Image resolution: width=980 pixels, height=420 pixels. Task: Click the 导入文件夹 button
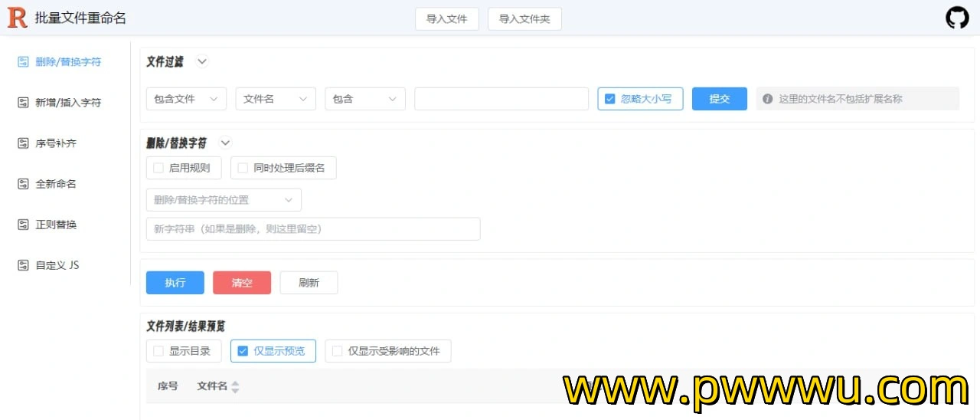click(524, 19)
